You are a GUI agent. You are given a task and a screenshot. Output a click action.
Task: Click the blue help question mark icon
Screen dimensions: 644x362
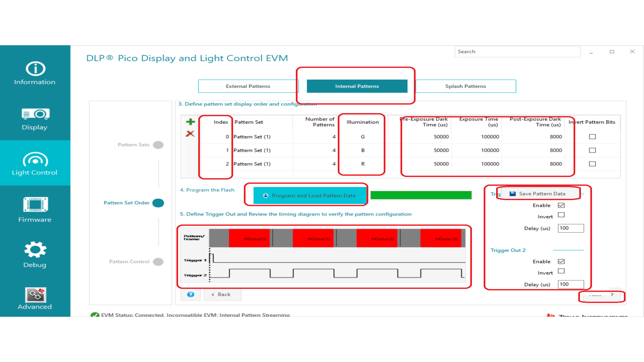point(191,294)
